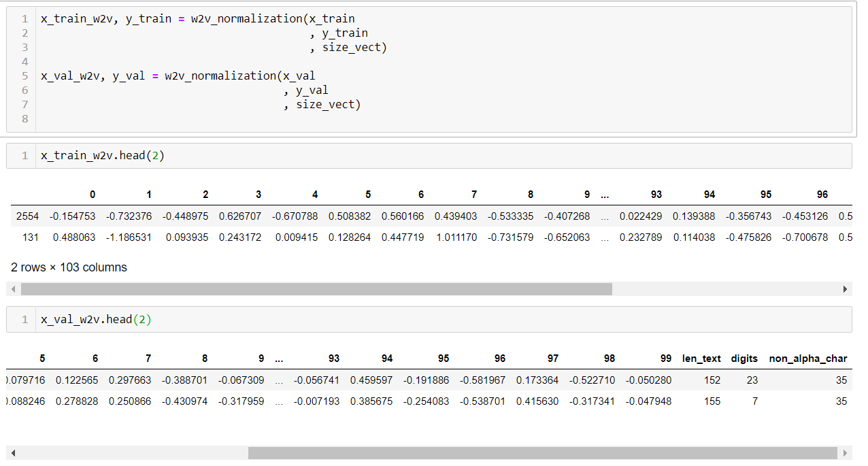
Task: Click the left arrow on the bottom scrollbar
Action: (x=14, y=452)
